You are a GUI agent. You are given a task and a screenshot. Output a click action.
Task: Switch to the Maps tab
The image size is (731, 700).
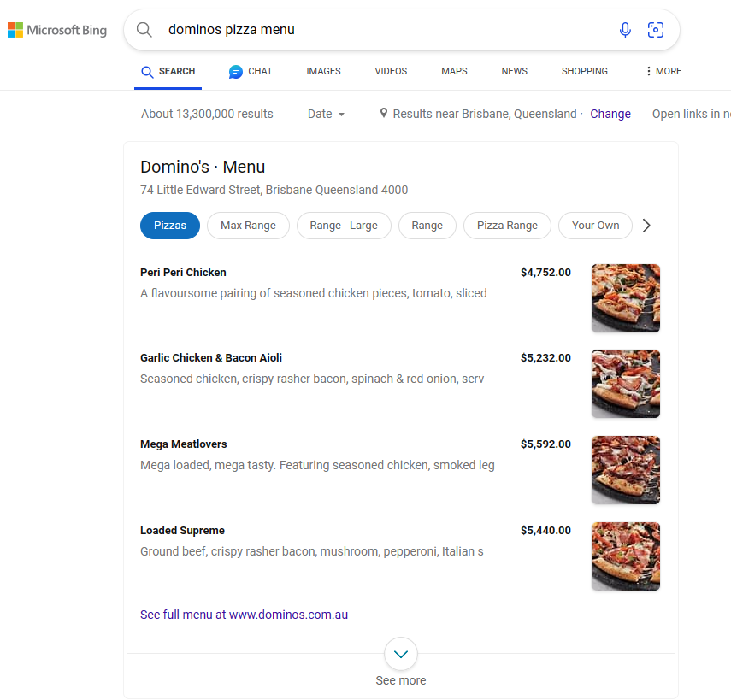click(x=454, y=72)
